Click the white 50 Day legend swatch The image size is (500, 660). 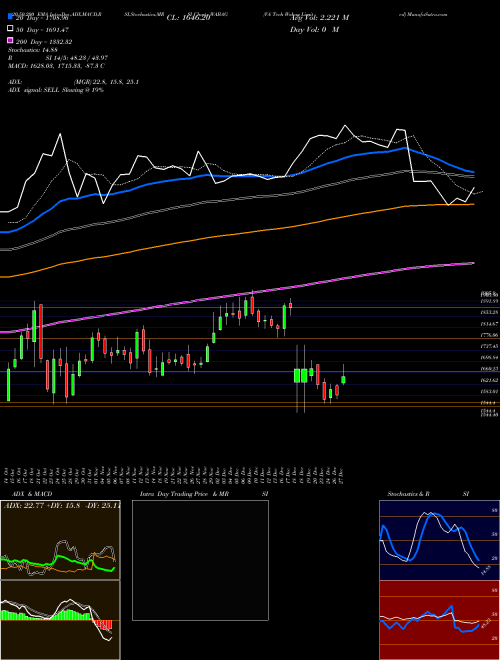pos(11,29)
